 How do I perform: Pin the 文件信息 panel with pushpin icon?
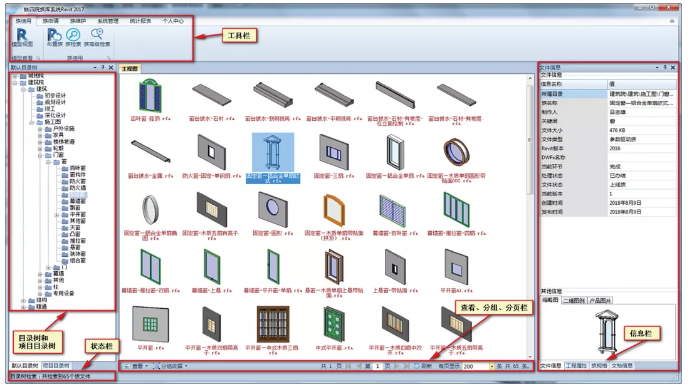click(x=665, y=67)
